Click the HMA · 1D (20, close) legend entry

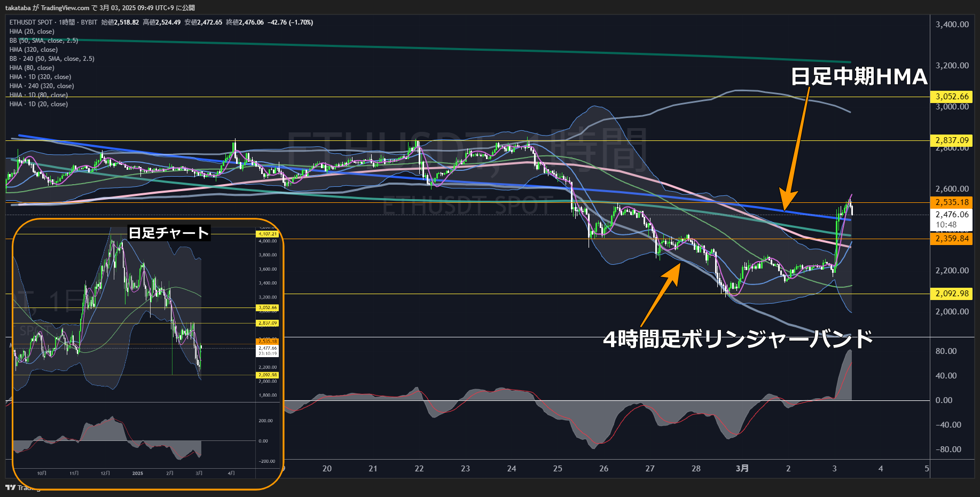[38, 104]
